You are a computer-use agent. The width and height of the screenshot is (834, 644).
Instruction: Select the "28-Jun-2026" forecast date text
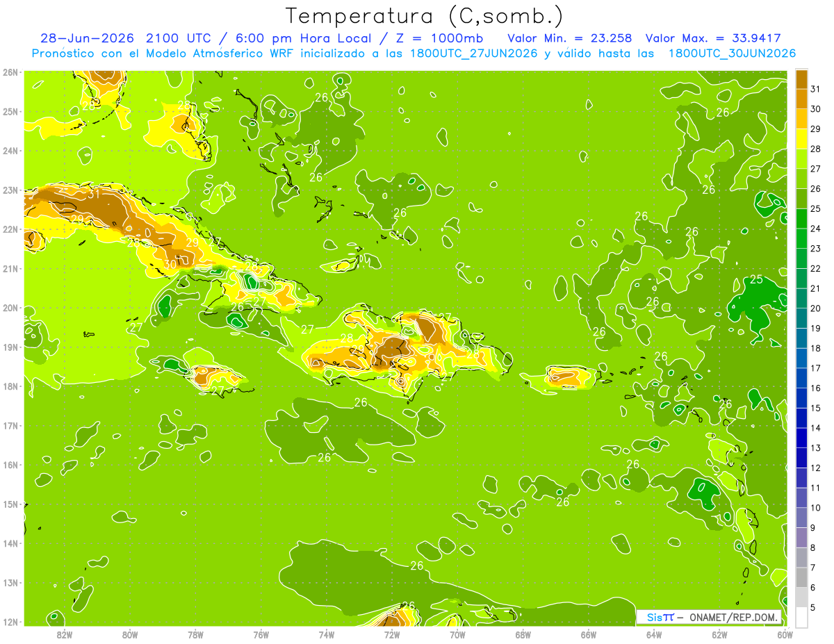click(x=87, y=38)
